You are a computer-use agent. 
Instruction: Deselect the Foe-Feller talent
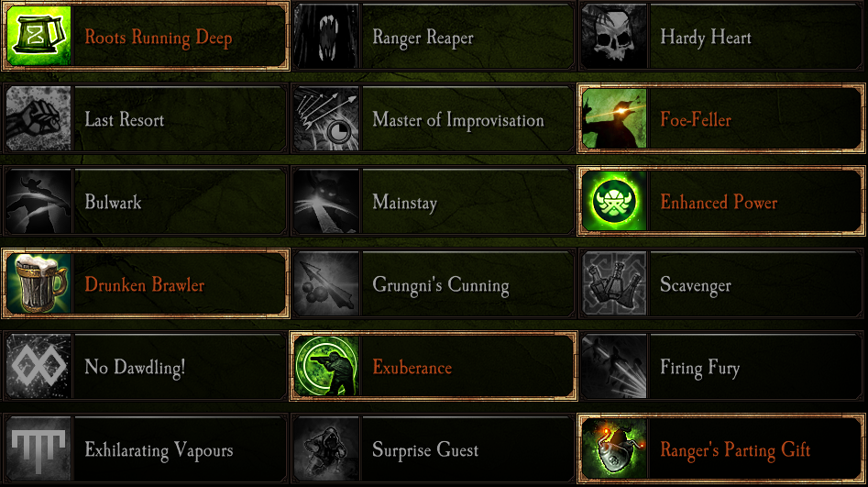pos(721,118)
